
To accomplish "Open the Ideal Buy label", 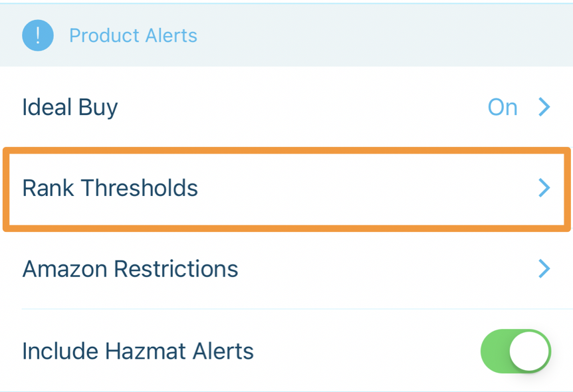I will point(70,108).
